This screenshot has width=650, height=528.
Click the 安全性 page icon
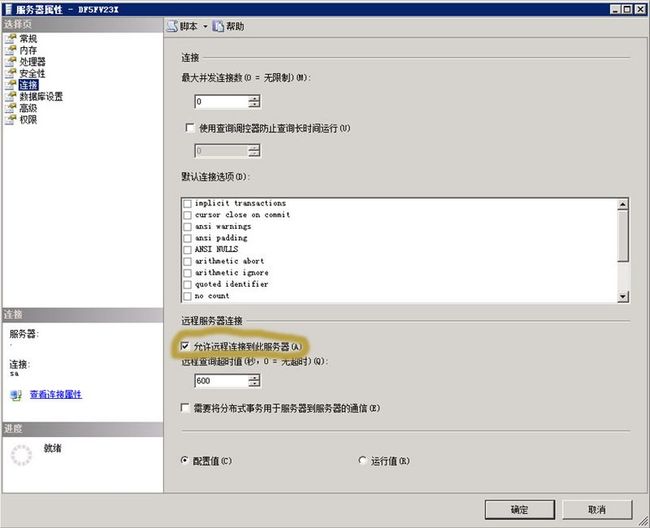11,73
